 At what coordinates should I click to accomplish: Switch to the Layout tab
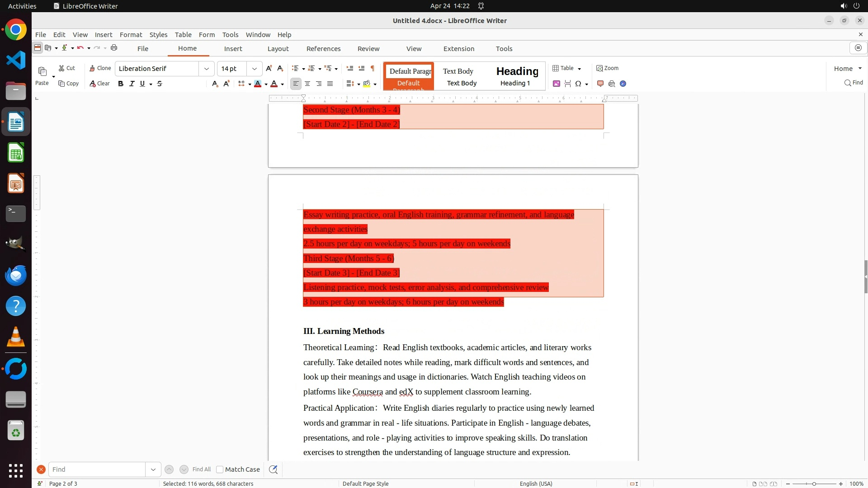(278, 49)
